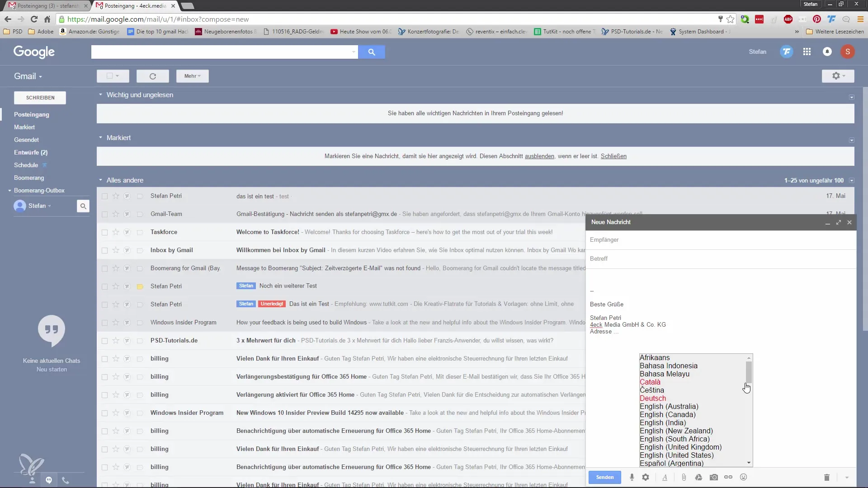Open Hangouts conversations tab icon
The width and height of the screenshot is (868, 488).
tap(49, 480)
